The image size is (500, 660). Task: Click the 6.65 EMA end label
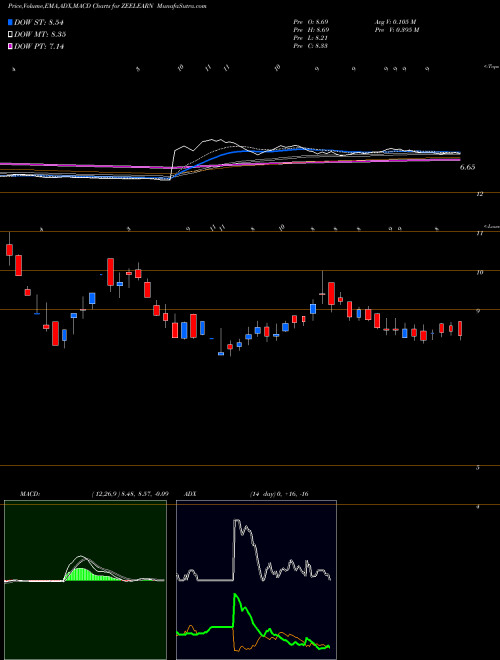click(467, 168)
